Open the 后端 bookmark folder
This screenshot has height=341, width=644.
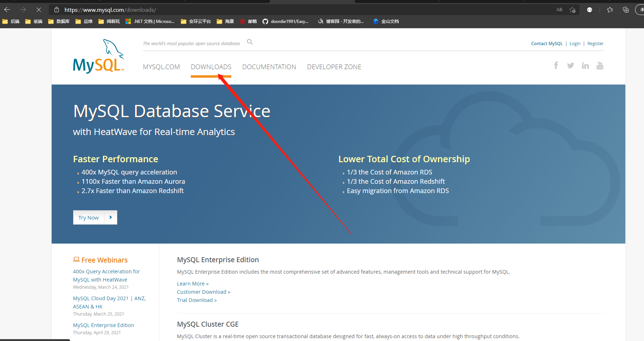tap(11, 21)
